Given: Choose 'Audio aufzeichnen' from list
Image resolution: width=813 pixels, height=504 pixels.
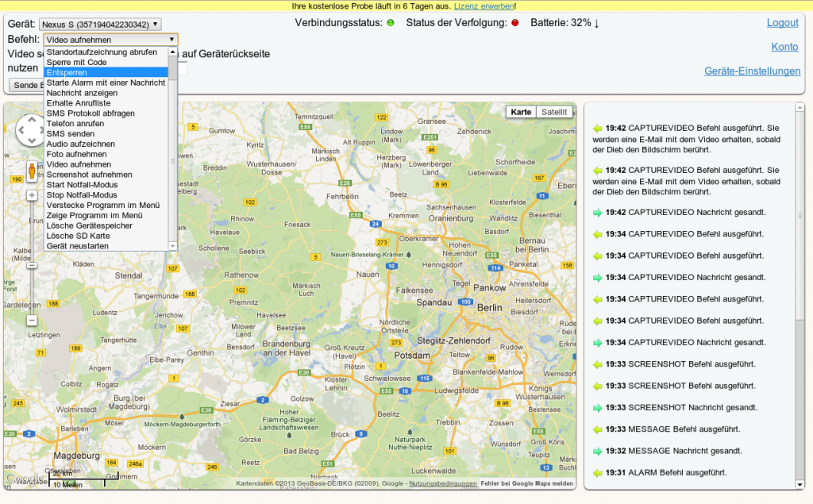Looking at the screenshot, I should click(106, 144).
